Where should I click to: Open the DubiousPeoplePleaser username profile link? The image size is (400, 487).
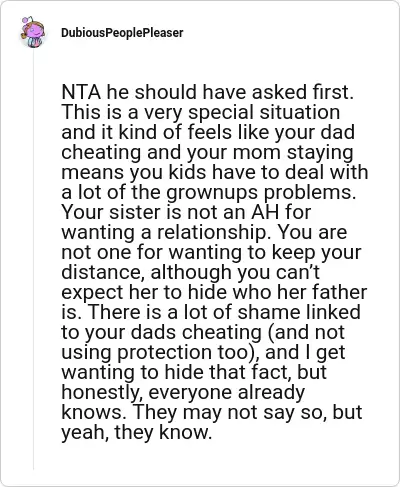pos(122,33)
